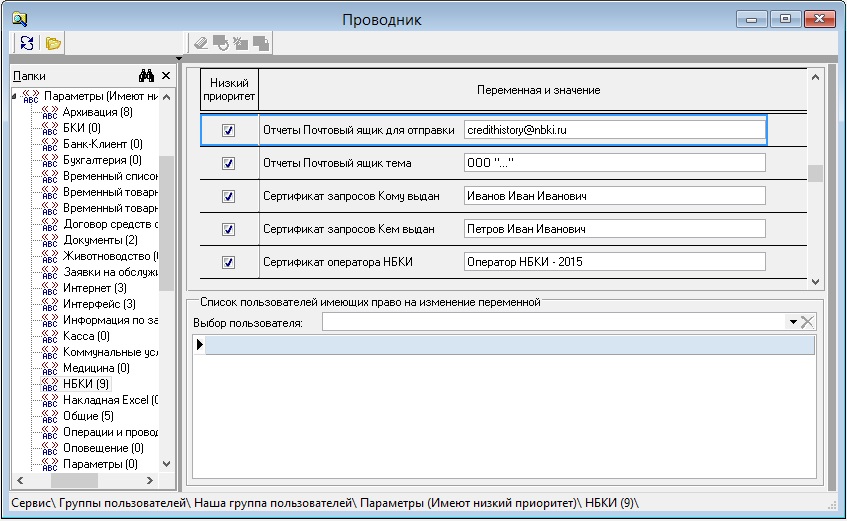
Task: Close the Папки panel with X
Action: (166, 76)
